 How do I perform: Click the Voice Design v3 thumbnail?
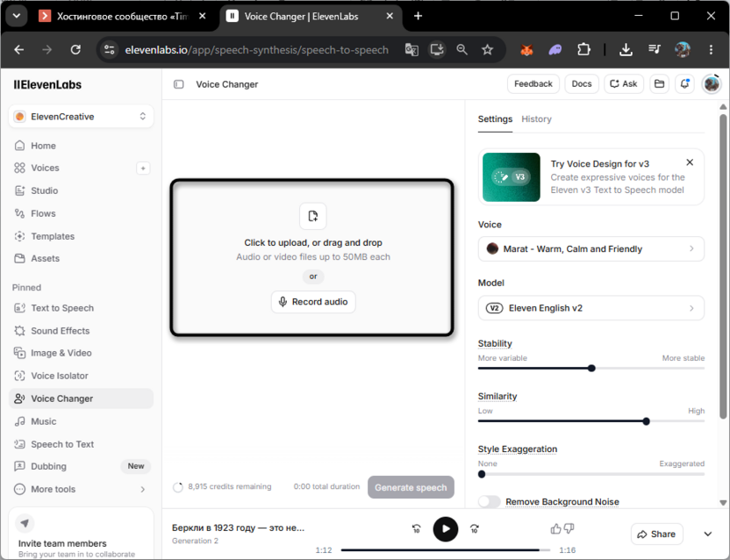[x=512, y=177]
